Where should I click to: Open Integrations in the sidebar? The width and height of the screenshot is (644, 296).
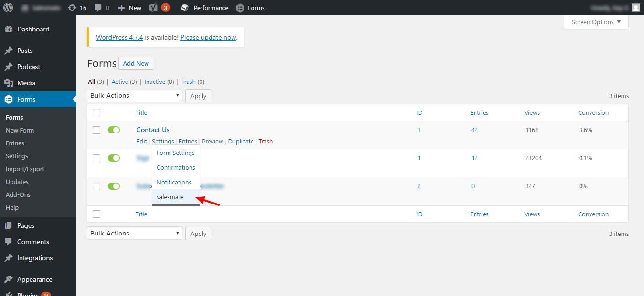click(x=38, y=258)
